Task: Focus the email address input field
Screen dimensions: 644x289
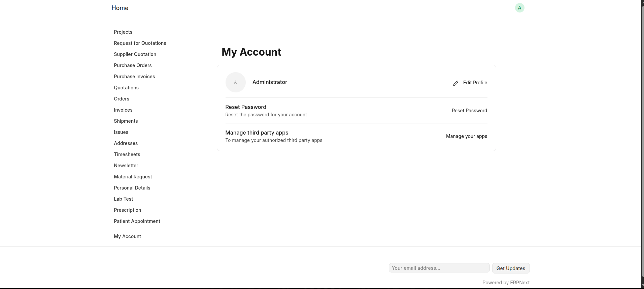Action: click(439, 268)
